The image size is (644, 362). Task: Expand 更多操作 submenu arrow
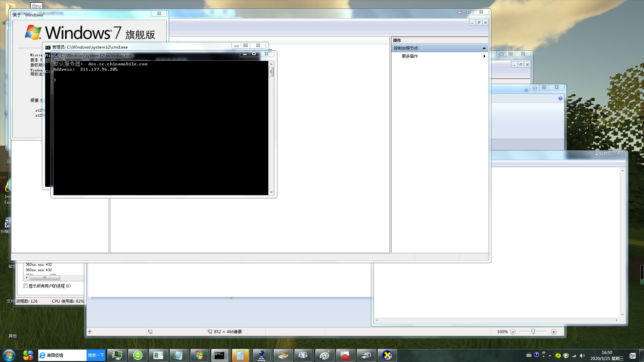point(484,56)
